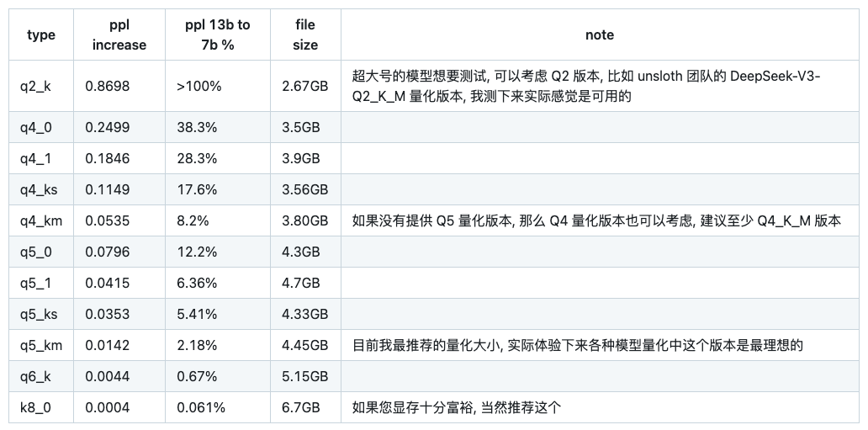Select the 2.18% percentage cell
868x430 pixels.
point(196,345)
